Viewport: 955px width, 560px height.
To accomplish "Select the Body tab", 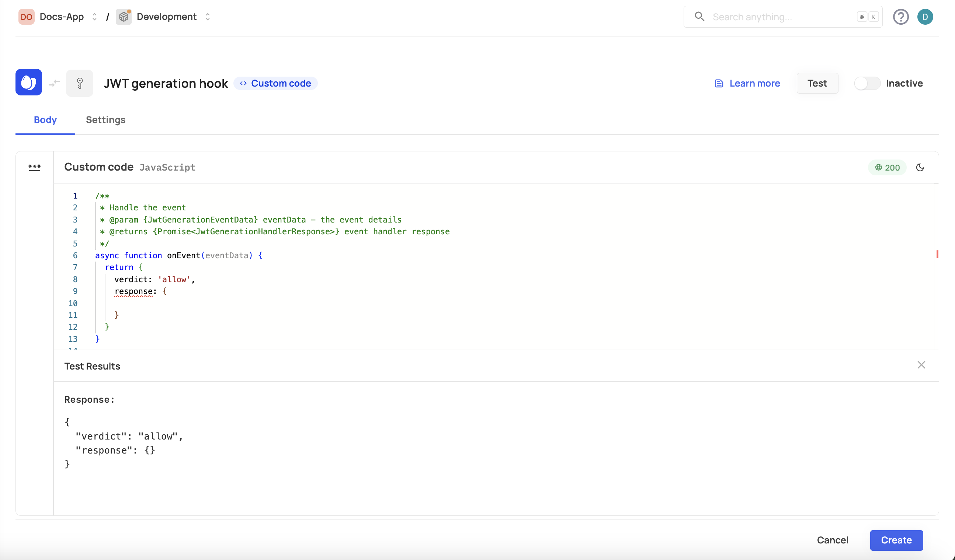I will click(45, 120).
